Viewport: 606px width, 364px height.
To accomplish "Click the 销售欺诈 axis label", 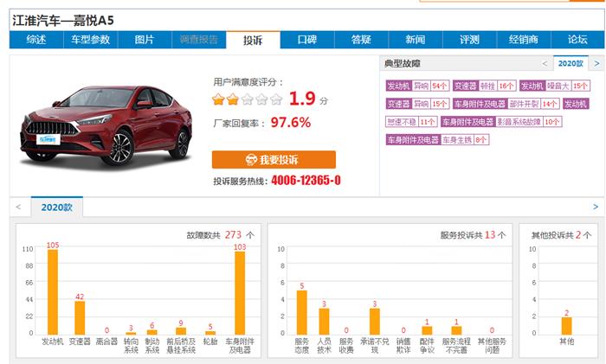I will pyautogui.click(x=403, y=346).
